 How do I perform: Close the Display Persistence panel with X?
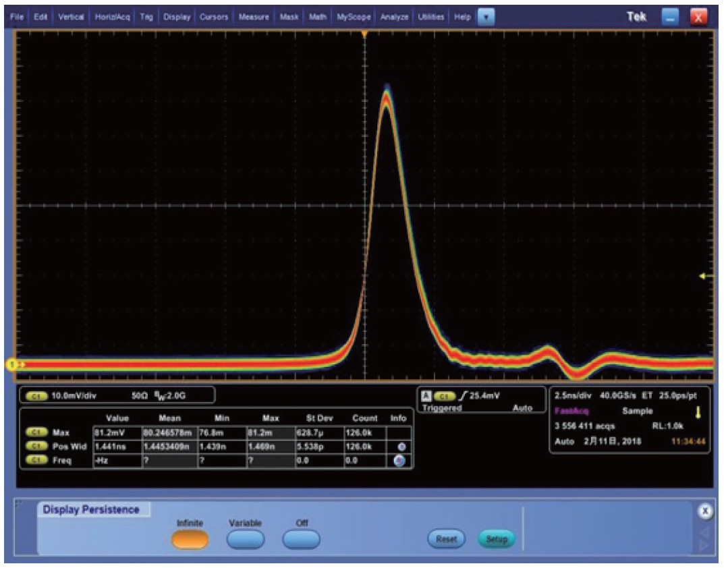pos(705,512)
